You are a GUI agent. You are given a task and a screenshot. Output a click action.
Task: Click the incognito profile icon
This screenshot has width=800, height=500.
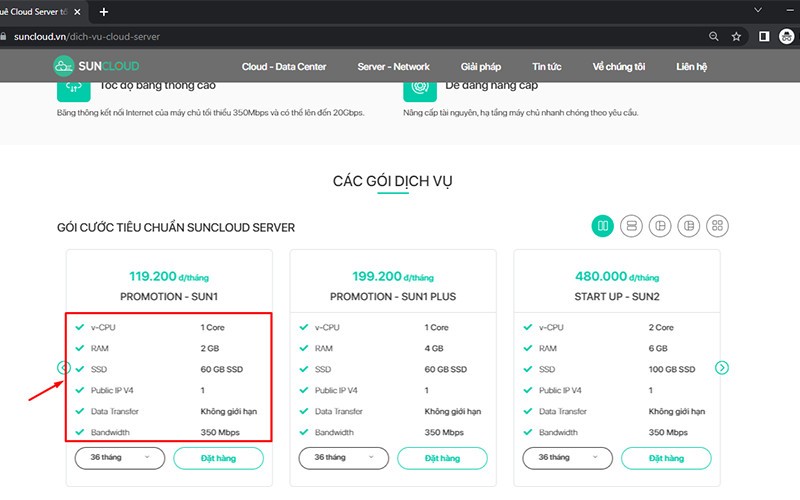[786, 36]
